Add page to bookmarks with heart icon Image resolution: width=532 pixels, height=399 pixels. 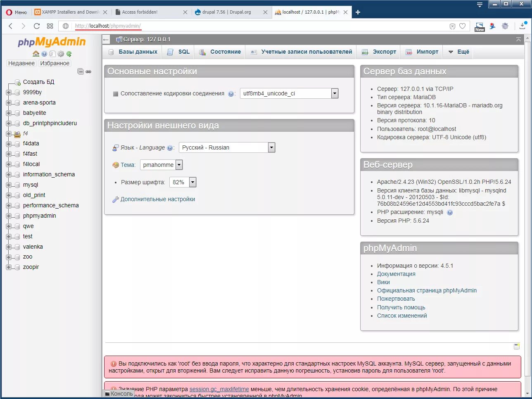pyautogui.click(x=462, y=26)
